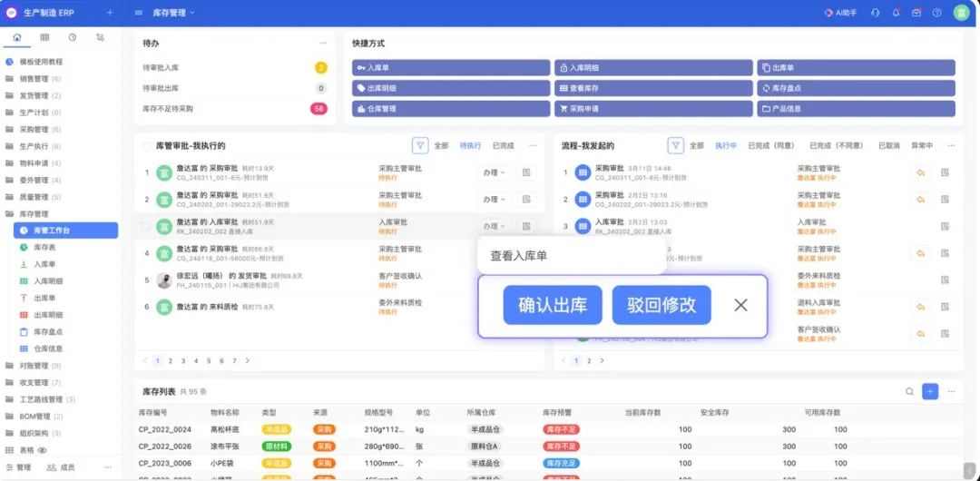Screen dimensions: 980x481
Task: Tick the checkbox next to 库管审批-我执行的
Action: tap(147, 146)
